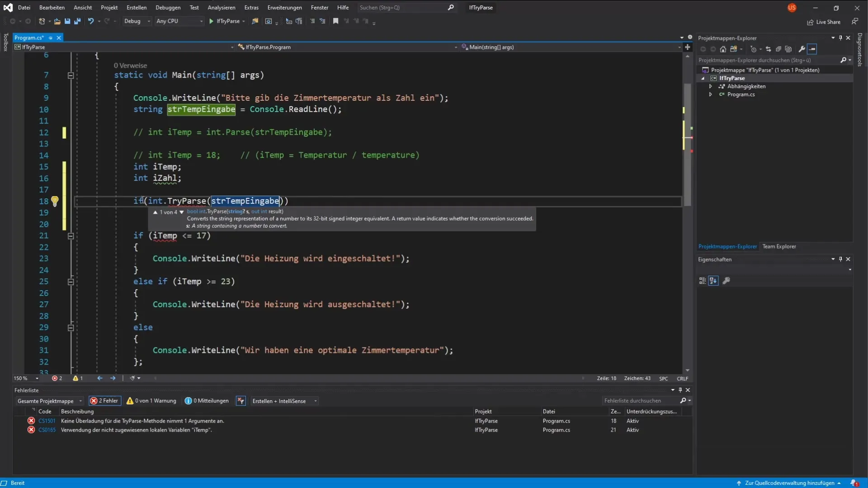
Task: Click the new project icon in toolbar
Action: tap(42, 21)
